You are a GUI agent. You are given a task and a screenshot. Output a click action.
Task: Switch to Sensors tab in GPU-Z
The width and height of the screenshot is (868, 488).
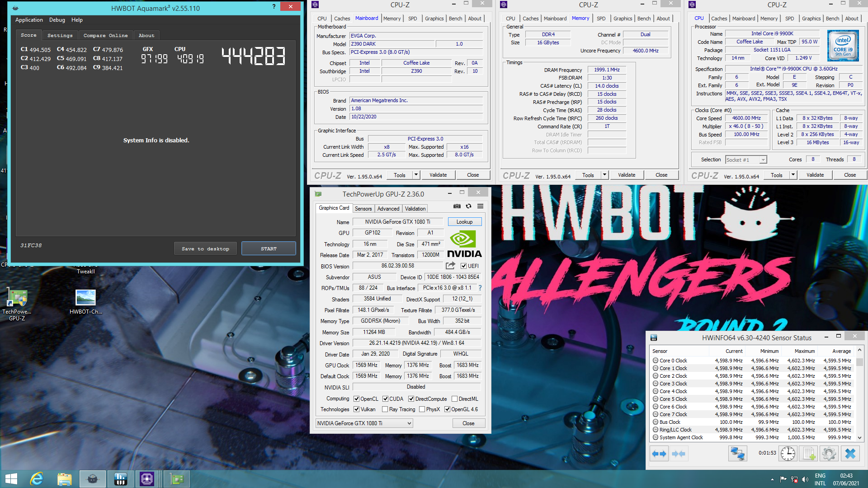click(363, 208)
